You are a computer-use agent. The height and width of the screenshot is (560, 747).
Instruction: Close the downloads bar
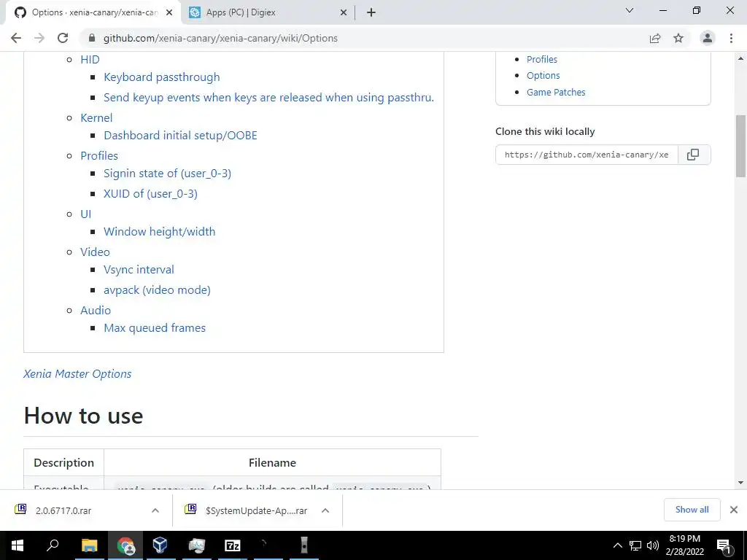point(734,510)
